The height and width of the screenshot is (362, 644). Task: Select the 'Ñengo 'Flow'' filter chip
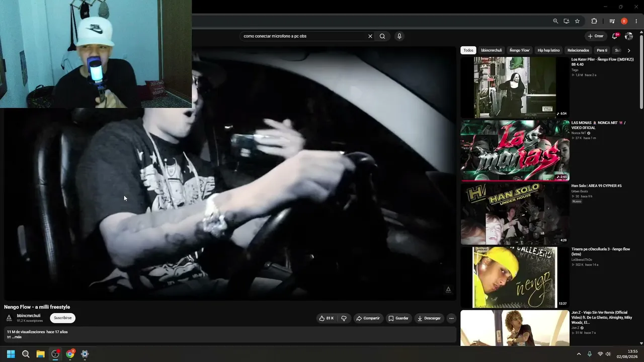(520, 50)
